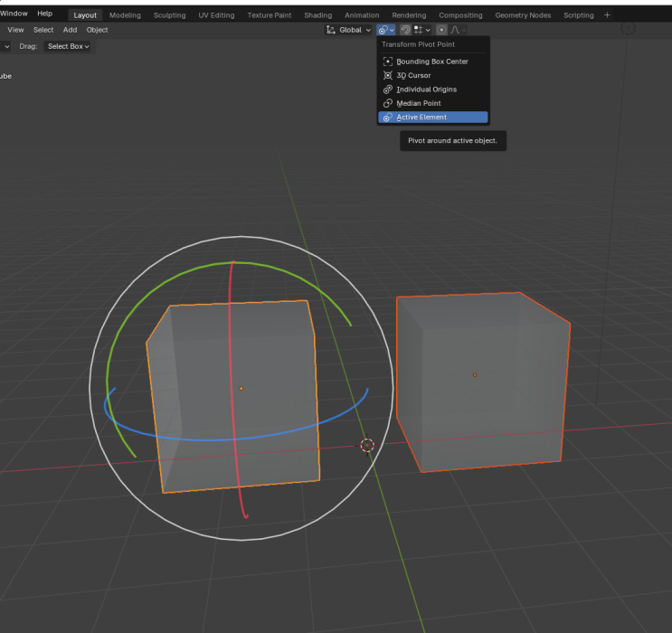The height and width of the screenshot is (633, 672).
Task: Open the Add menu in viewport header
Action: click(70, 30)
